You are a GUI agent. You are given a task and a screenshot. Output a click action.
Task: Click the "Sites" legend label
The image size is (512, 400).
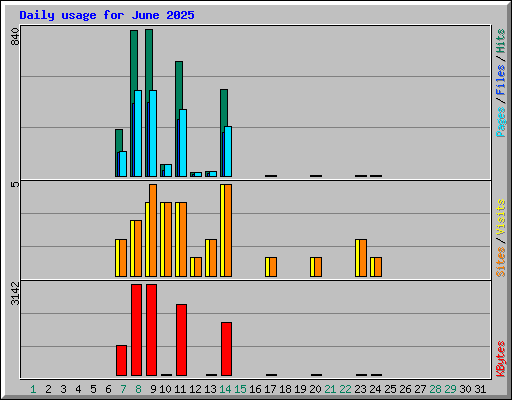500,262
